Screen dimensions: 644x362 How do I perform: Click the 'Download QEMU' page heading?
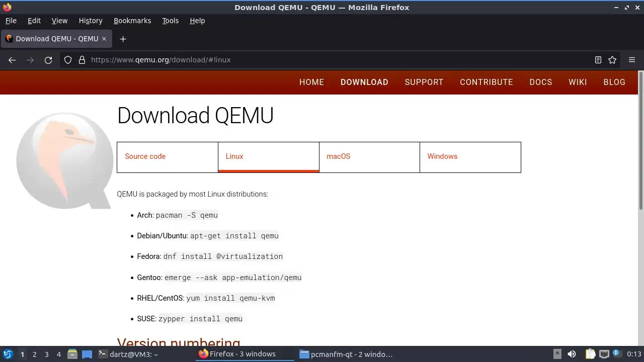point(195,115)
